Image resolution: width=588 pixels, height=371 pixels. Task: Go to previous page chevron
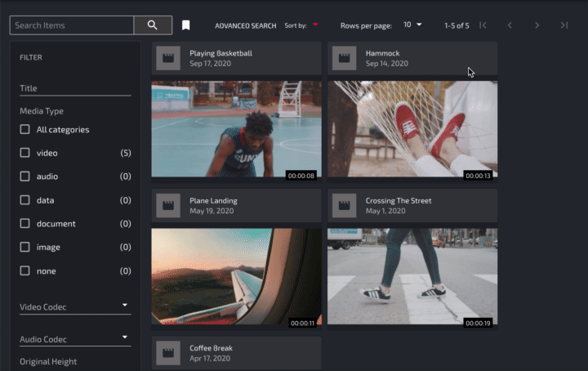510,25
